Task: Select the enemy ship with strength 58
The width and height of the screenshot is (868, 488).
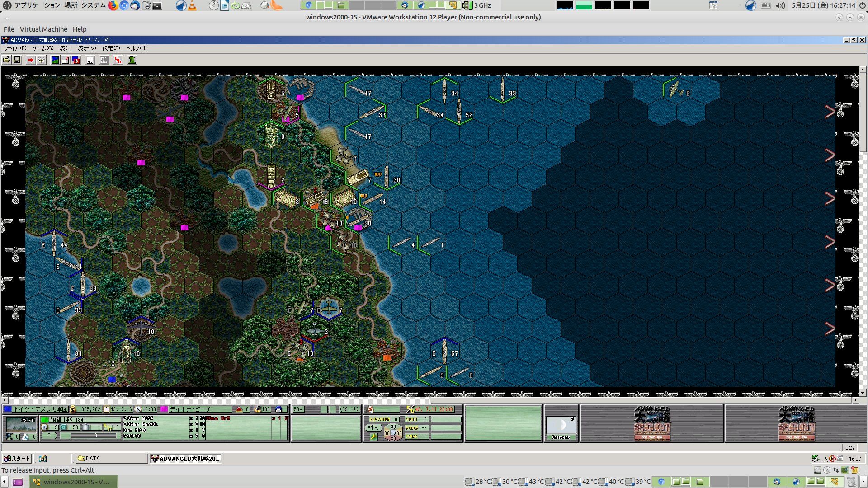Action: click(x=82, y=284)
